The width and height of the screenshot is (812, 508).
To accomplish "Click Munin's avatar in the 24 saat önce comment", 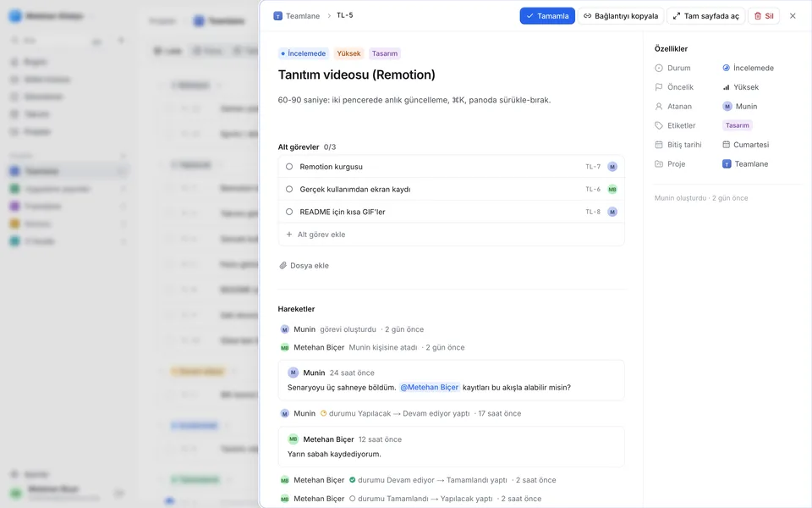I will click(x=294, y=373).
